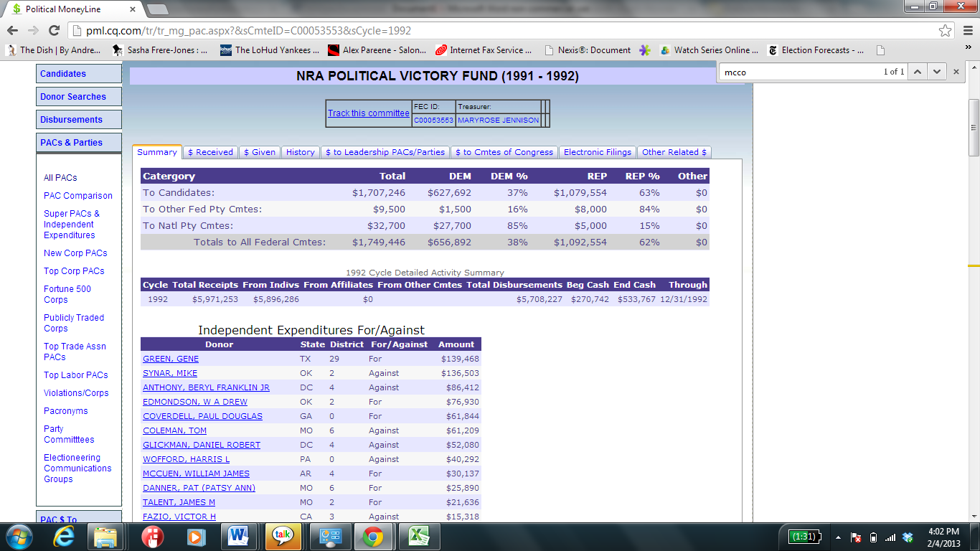Open Chrome menu icon
This screenshot has height=551, width=980.
pyautogui.click(x=966, y=31)
